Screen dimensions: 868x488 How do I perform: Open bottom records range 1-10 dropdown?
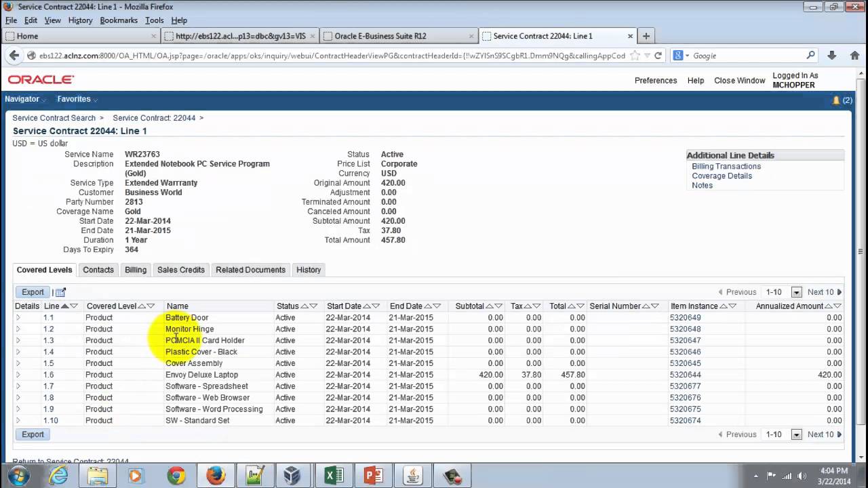(797, 434)
